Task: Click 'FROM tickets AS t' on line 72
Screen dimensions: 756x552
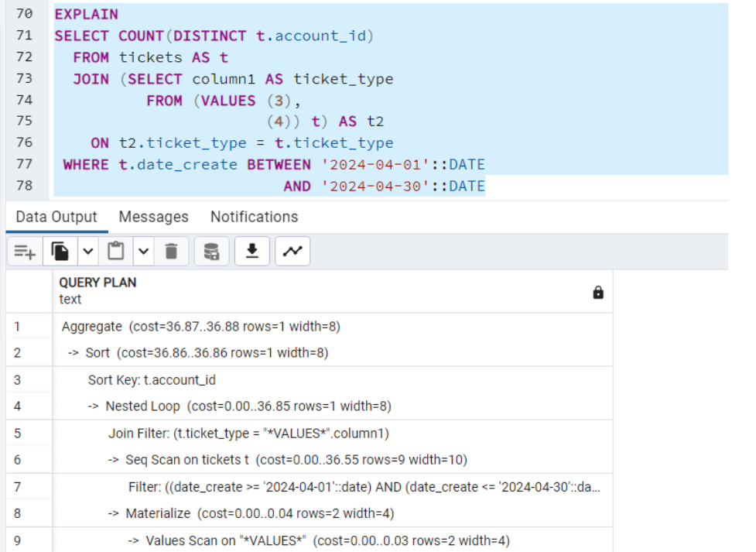Action: click(x=150, y=57)
